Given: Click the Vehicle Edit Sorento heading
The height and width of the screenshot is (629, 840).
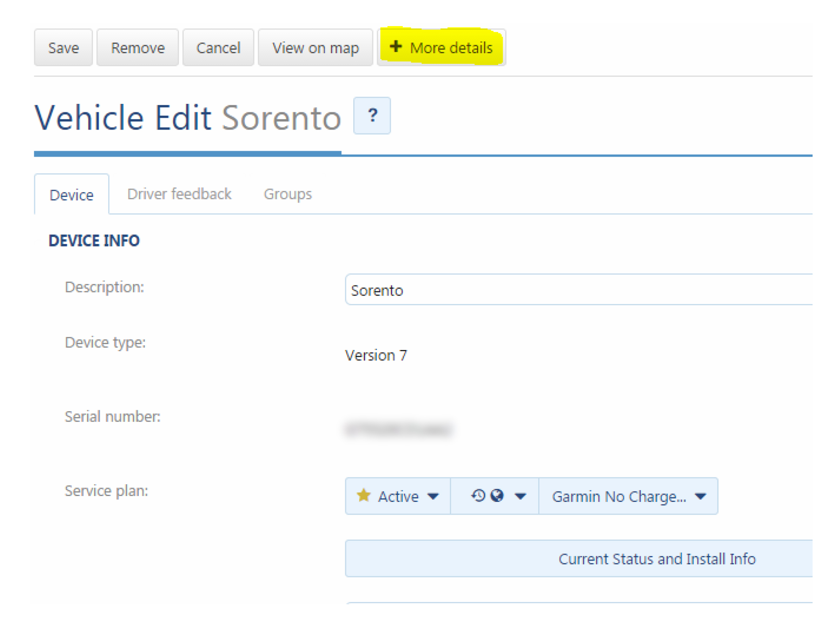Looking at the screenshot, I should click(187, 118).
